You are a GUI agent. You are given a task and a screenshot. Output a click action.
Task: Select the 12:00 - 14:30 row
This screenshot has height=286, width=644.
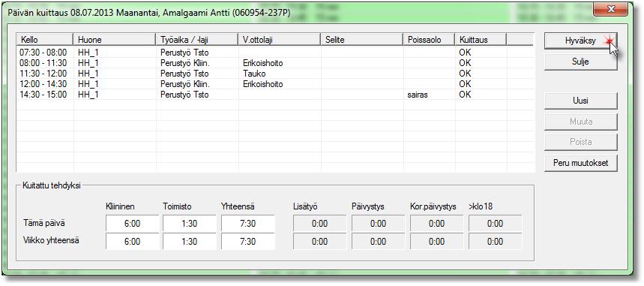tap(275, 84)
